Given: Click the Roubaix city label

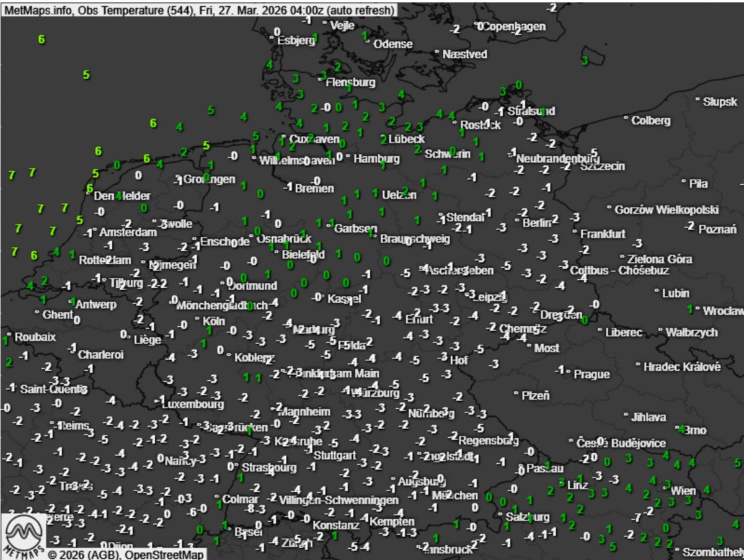Looking at the screenshot, I should [x=35, y=337].
